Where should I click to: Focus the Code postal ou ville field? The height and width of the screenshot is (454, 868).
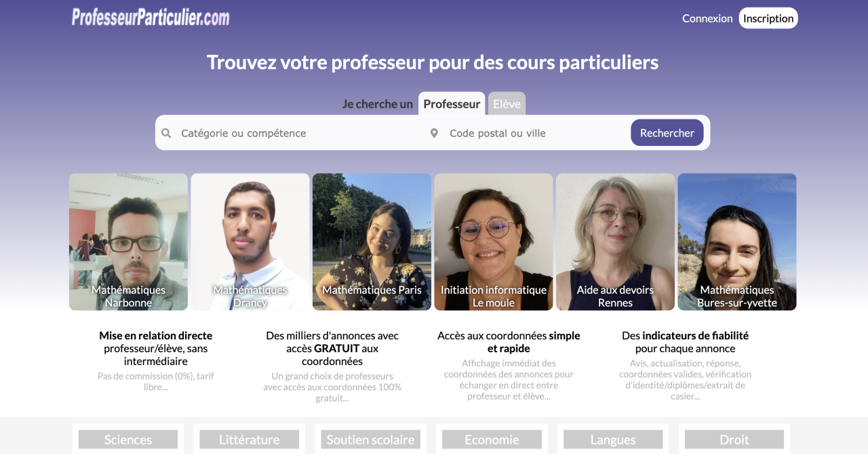[x=536, y=133]
